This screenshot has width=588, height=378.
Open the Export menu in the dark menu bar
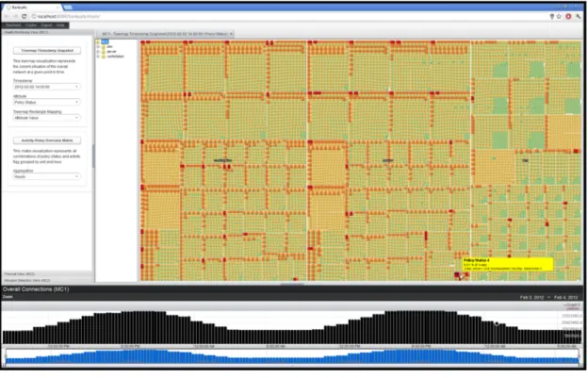click(x=46, y=25)
